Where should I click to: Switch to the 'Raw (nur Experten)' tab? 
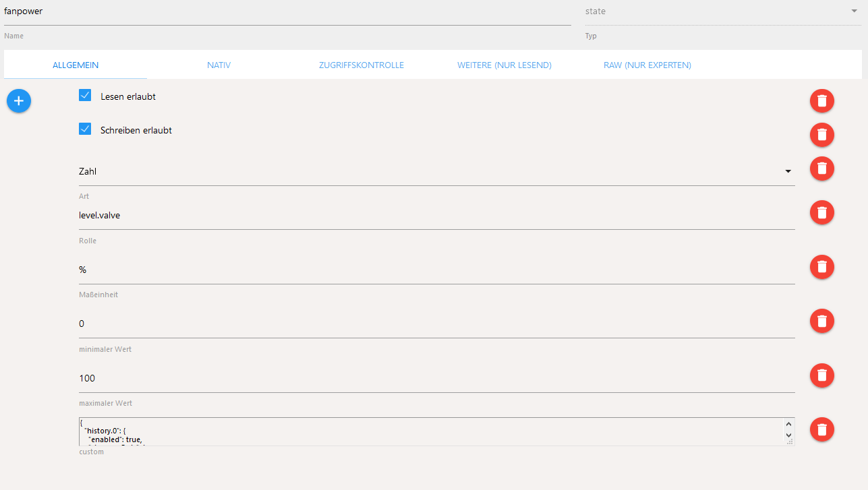click(647, 65)
